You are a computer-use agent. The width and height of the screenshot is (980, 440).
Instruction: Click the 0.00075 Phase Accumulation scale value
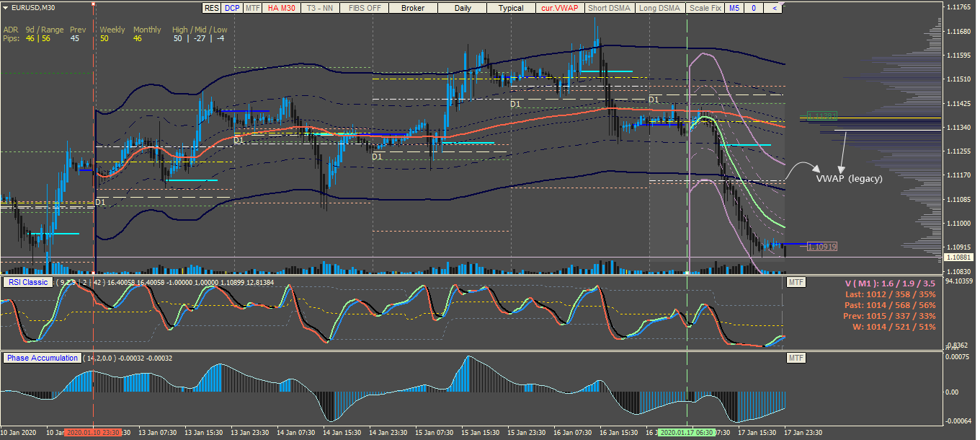point(958,357)
